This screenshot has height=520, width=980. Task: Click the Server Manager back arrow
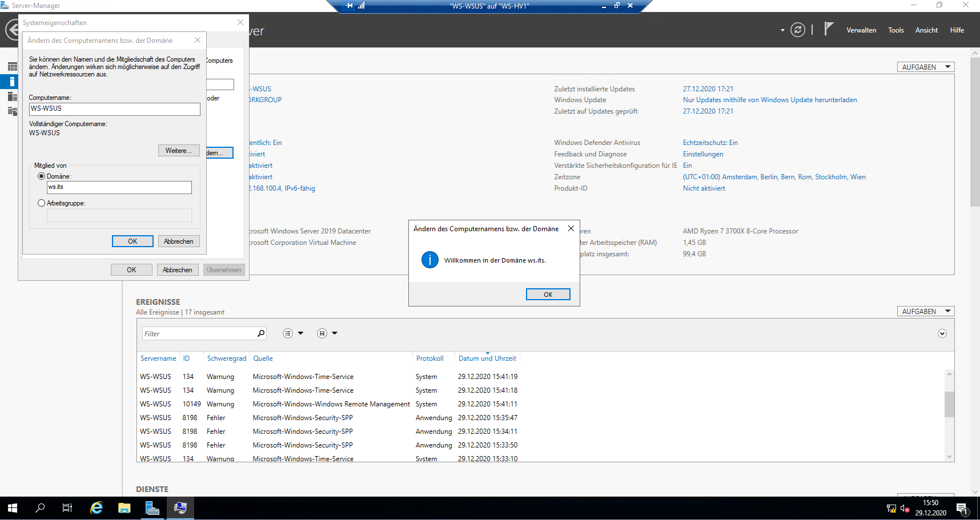[13, 30]
